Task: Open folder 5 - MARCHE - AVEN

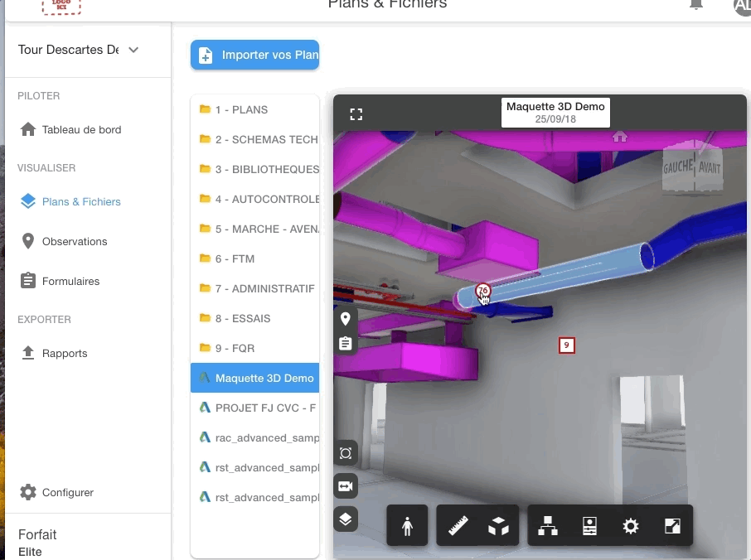Action: 254,229
